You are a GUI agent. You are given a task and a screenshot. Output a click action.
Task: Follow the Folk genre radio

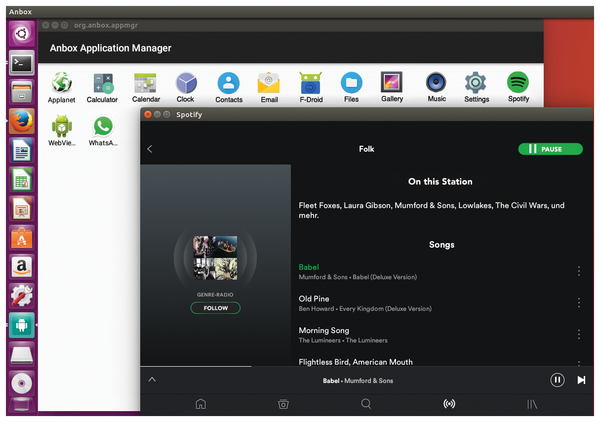pos(215,308)
